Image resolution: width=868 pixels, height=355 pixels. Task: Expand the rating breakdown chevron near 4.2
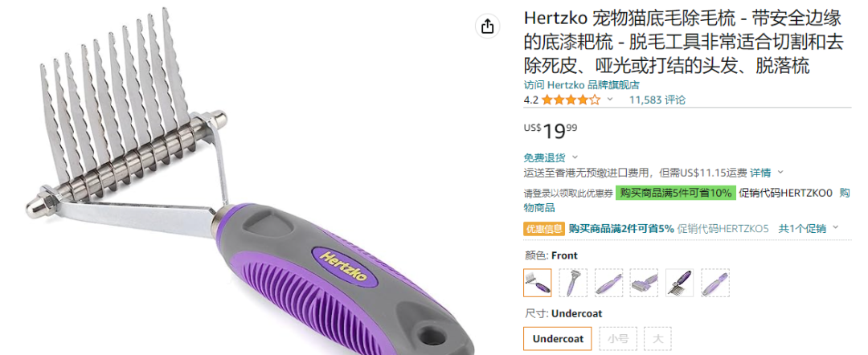[x=610, y=100]
